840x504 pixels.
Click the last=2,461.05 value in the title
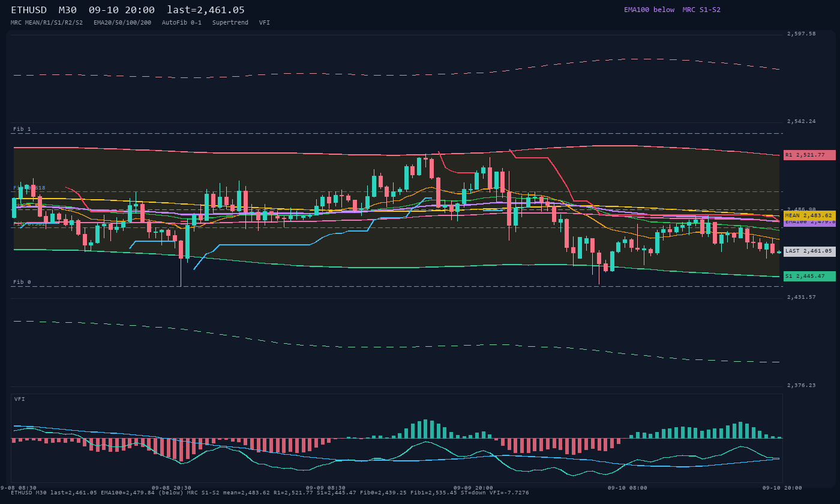tap(206, 10)
